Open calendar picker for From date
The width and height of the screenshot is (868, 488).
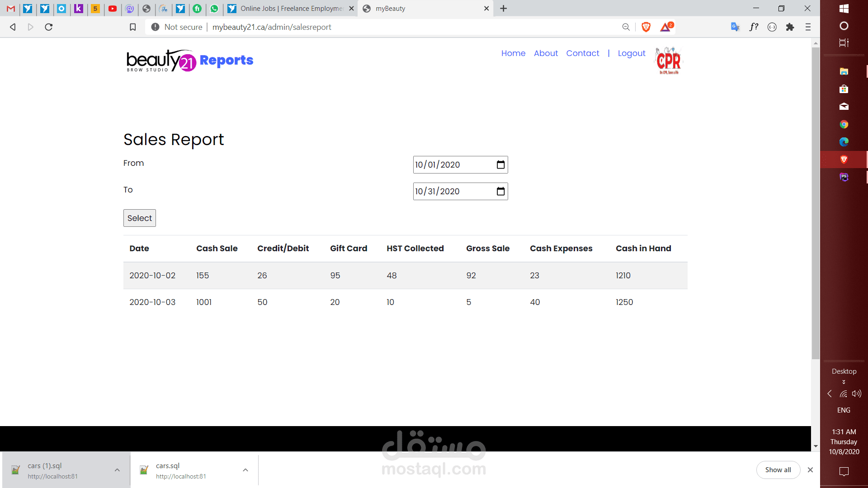pos(500,165)
